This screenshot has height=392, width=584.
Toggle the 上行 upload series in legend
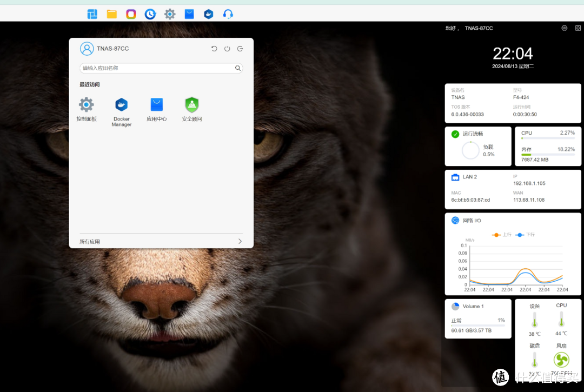click(502, 235)
